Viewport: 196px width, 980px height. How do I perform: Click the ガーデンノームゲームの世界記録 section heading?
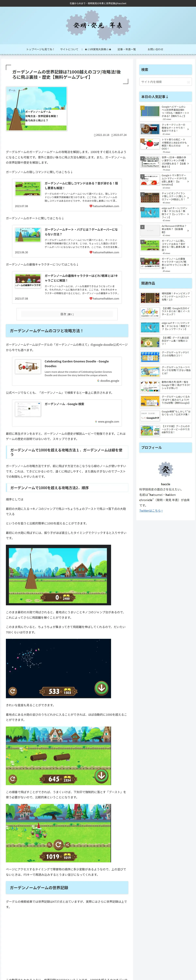click(x=67, y=888)
